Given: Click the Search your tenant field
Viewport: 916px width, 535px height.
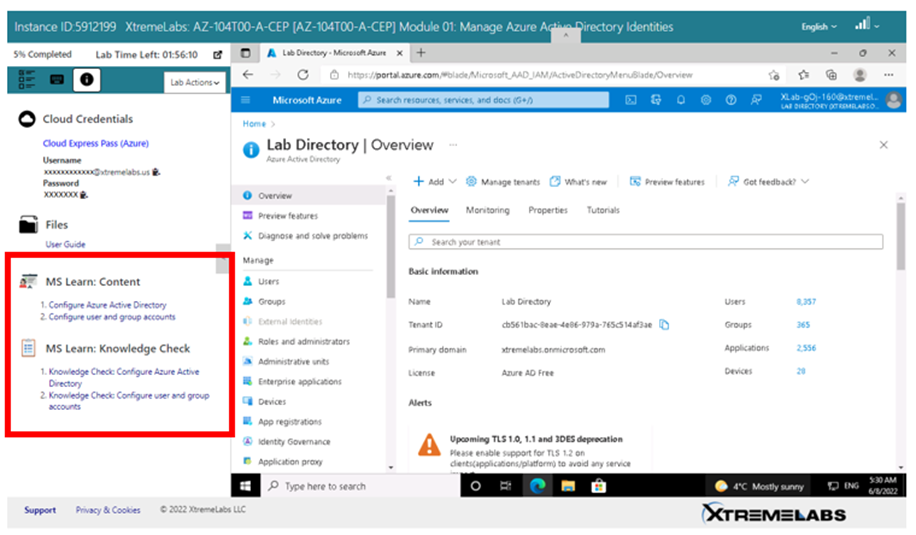Looking at the screenshot, I should coord(645,242).
